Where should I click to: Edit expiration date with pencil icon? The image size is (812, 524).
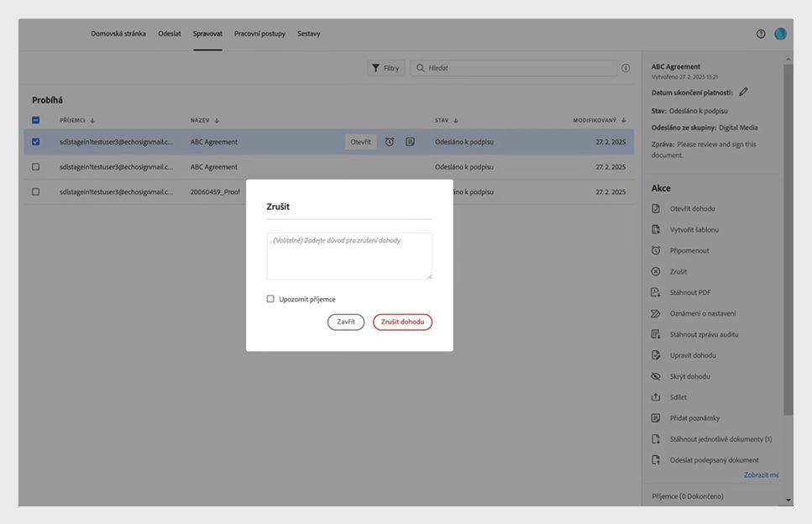pos(743,92)
